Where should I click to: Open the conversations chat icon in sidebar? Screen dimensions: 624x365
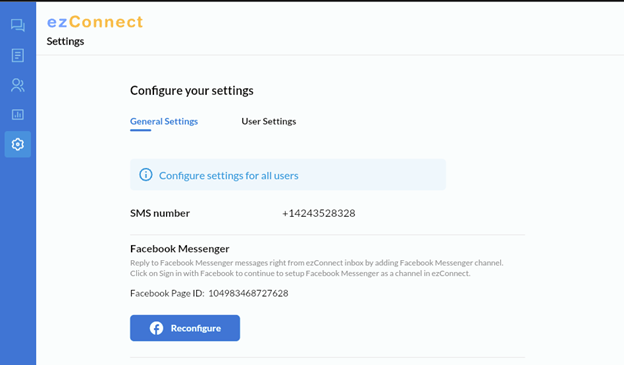pos(18,25)
